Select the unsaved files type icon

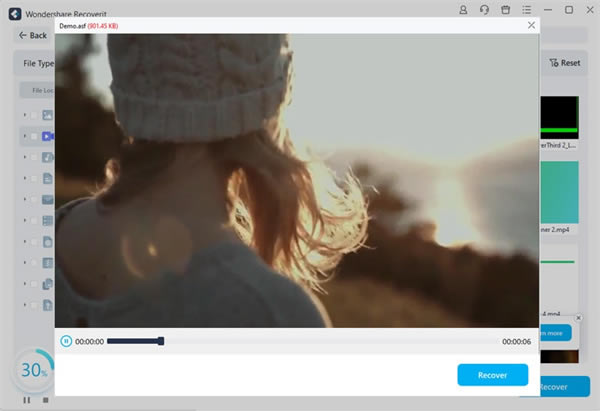pos(48,305)
